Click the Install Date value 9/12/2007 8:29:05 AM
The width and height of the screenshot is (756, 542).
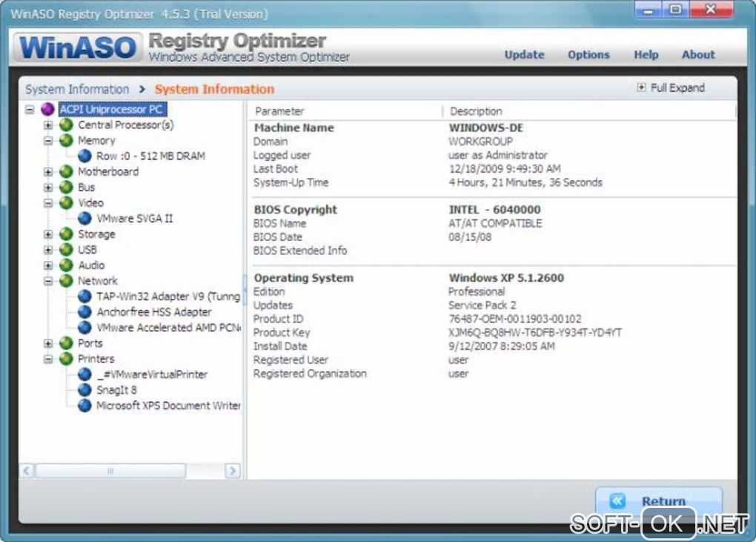point(502,346)
